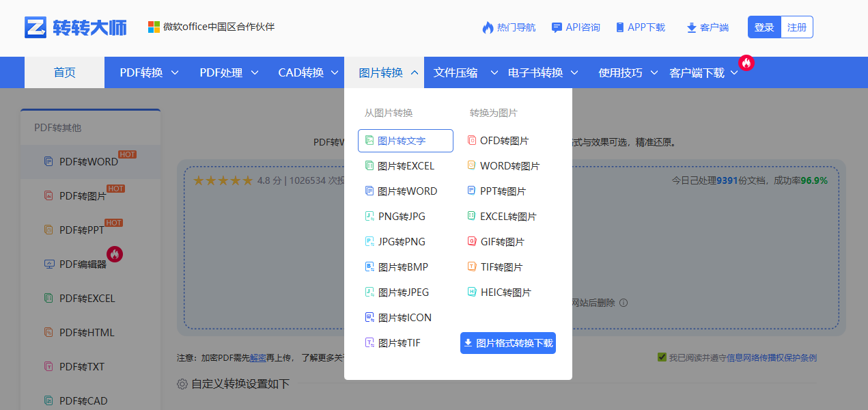Expand the 电子书转换 dropdown chevron
This screenshot has width=868, height=410.
tap(574, 72)
